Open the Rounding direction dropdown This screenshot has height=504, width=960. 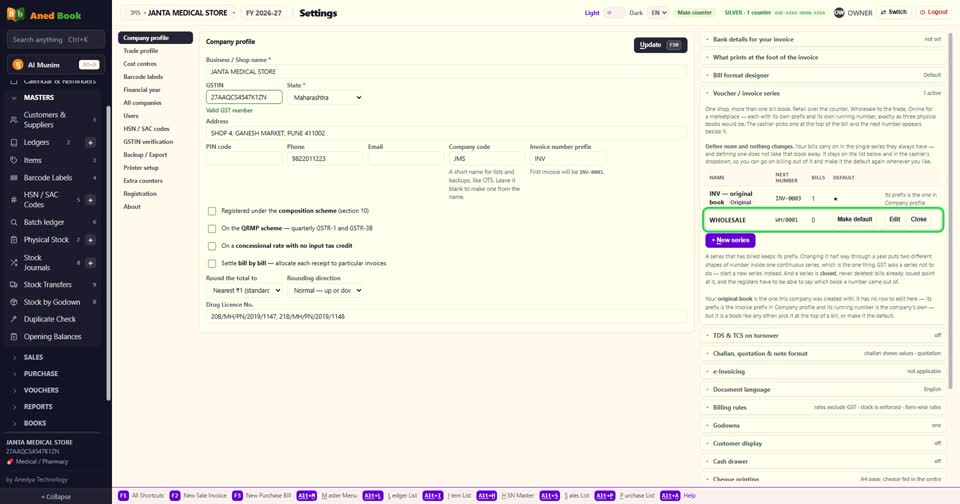click(325, 290)
